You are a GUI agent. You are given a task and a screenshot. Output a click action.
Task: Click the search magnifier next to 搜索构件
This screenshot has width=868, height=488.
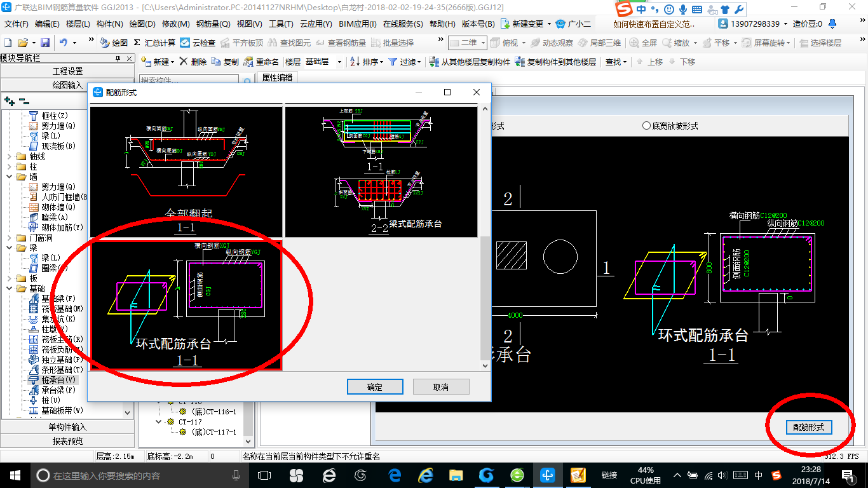(x=248, y=81)
